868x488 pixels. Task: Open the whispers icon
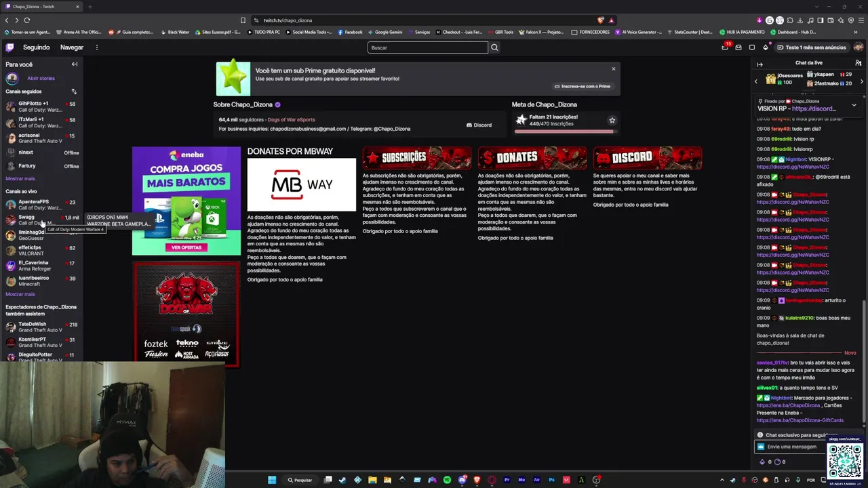752,47
